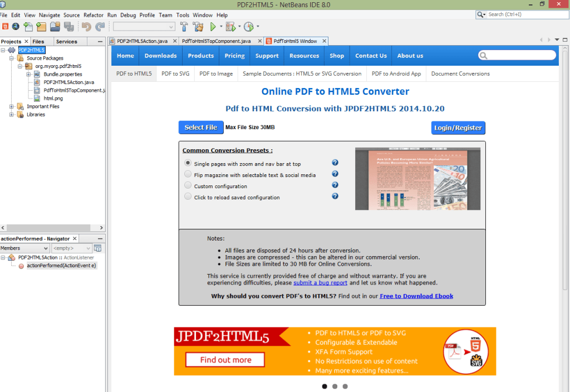Collapse the PDF2HTML5Action node in Navigator
This screenshot has width=570, height=392.
coord(4,258)
